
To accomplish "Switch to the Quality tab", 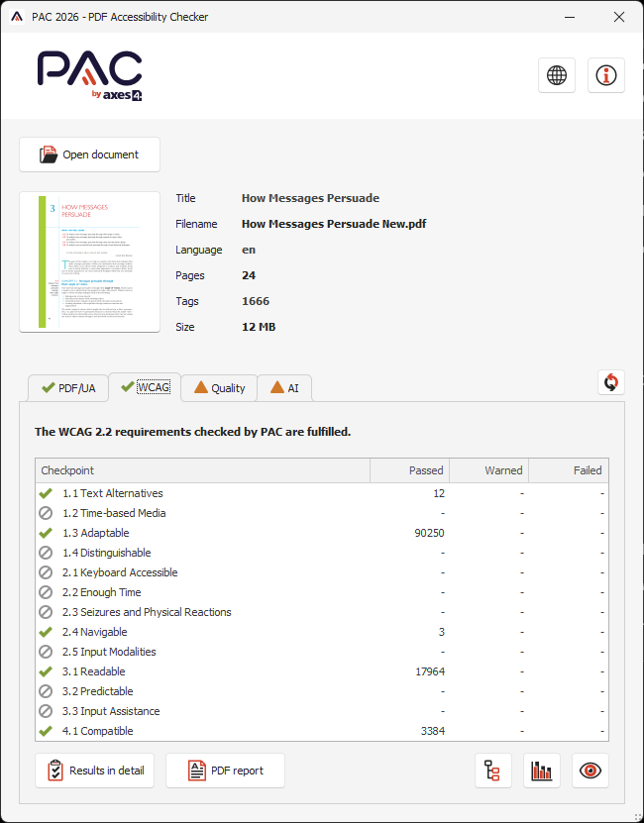I will point(219,388).
